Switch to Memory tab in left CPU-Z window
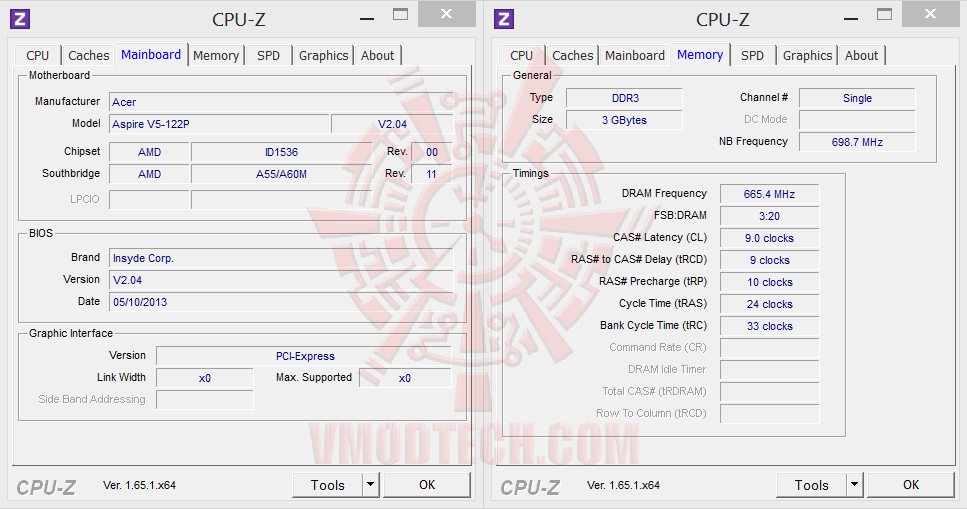 coord(216,56)
